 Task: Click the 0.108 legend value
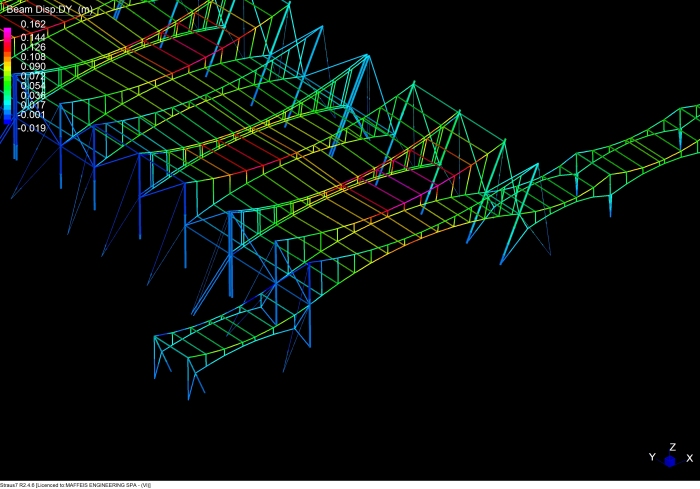coord(33,57)
